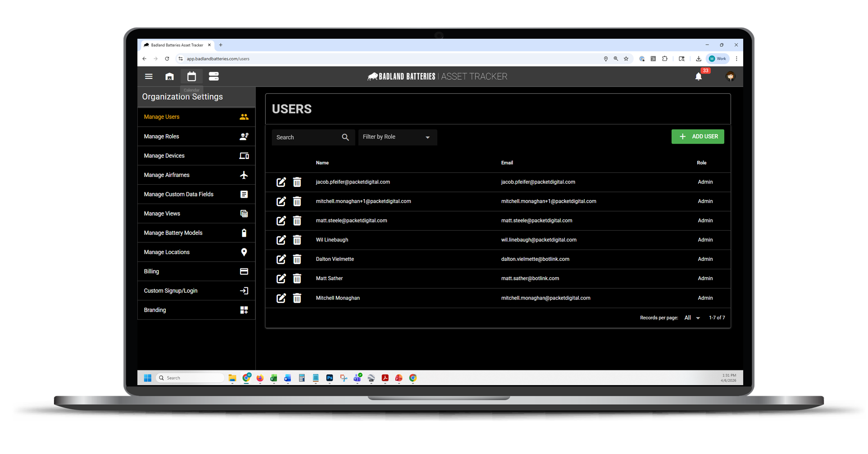The image size is (868, 454).
Task: Click the Work profile chip in Chrome
Action: (x=718, y=59)
